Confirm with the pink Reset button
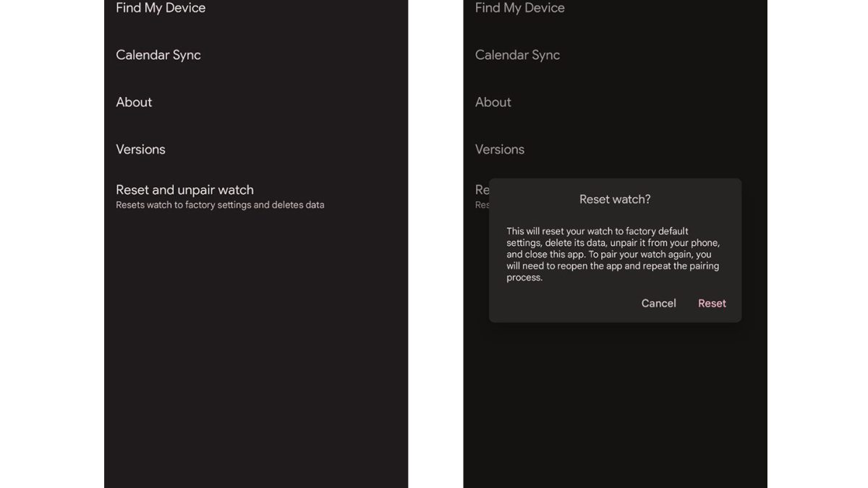The image size is (868, 488). (x=711, y=304)
